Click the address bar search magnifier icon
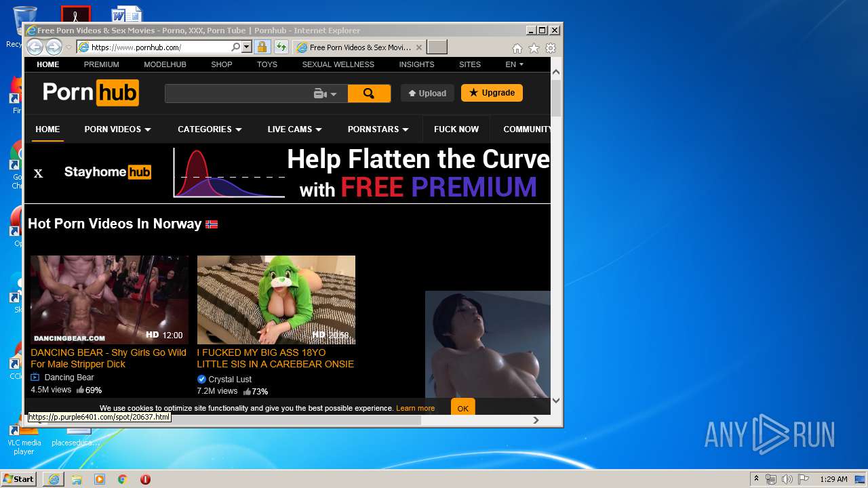 click(x=235, y=47)
